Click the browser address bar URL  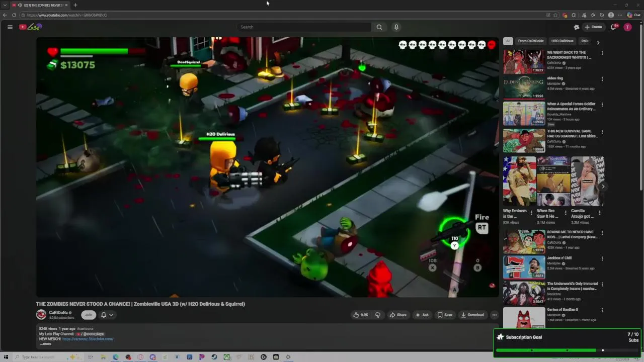point(67,15)
